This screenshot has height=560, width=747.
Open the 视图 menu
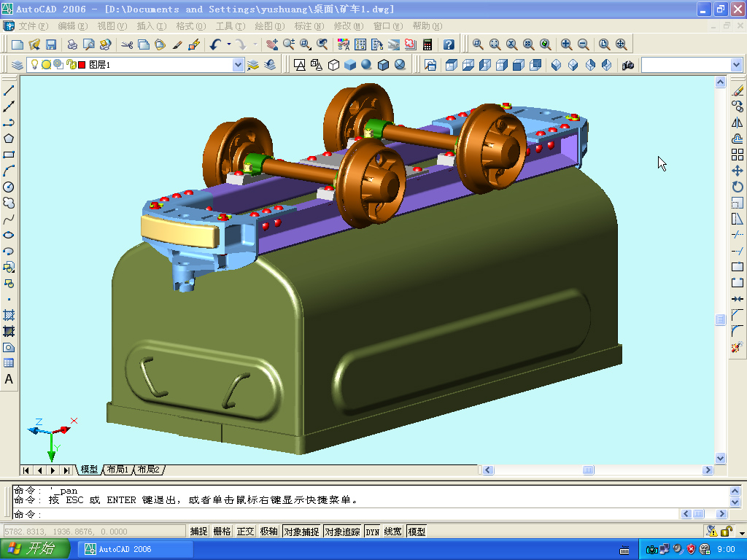112,26
